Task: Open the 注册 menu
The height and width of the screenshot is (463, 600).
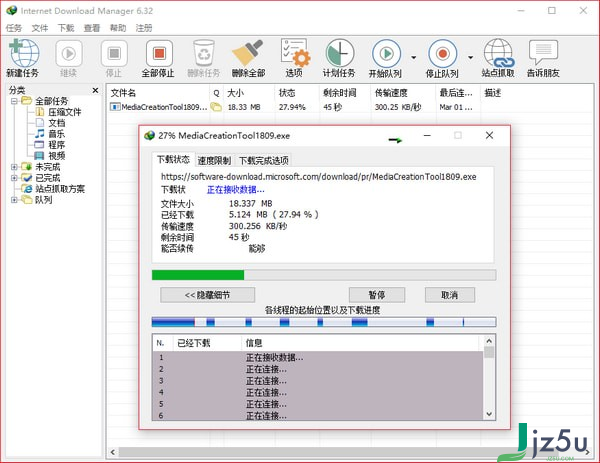Action: (144, 28)
